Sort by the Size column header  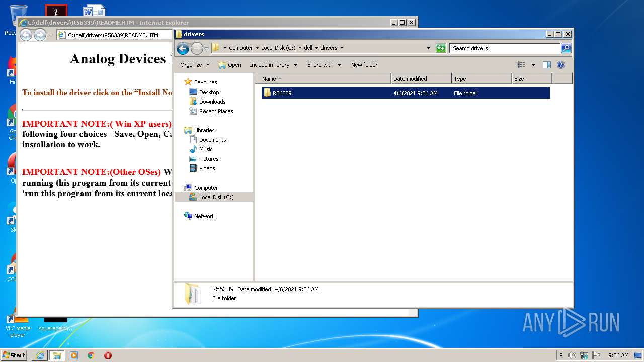click(532, 79)
